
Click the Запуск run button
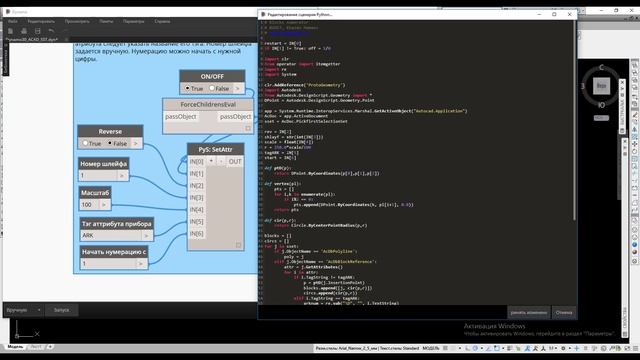coord(62,310)
